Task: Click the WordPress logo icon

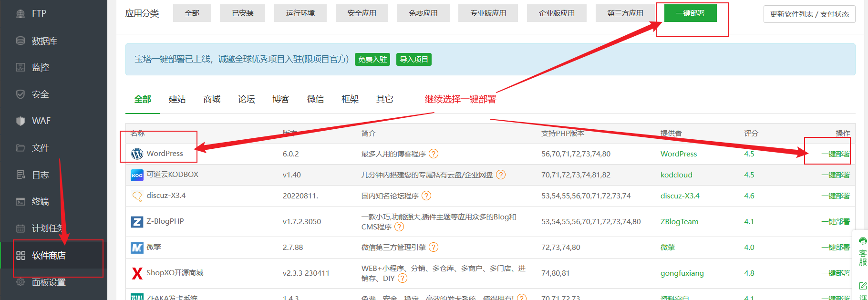Action: [x=137, y=154]
